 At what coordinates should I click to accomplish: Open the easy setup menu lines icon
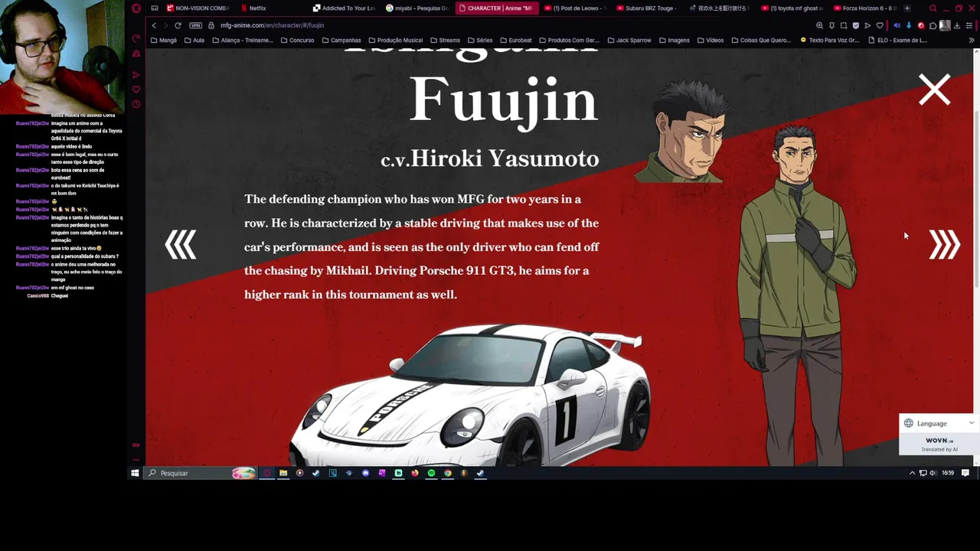pos(969,25)
